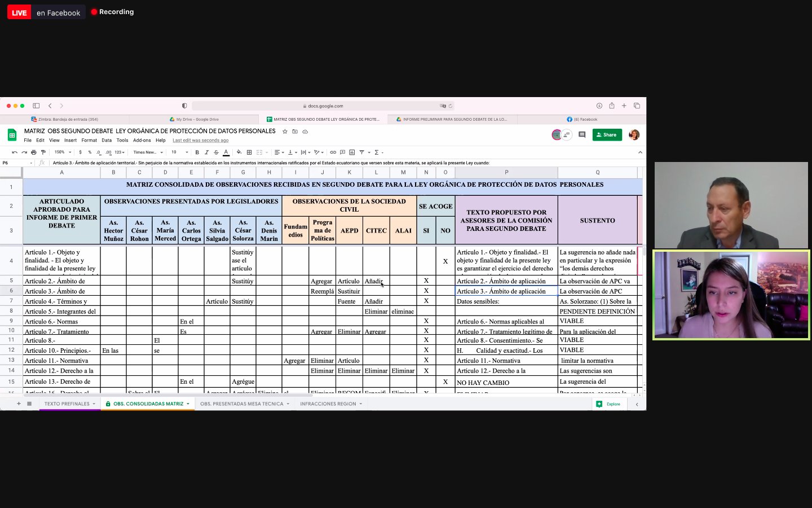Open the Insert menu
Viewport: 812px width, 508px height.
pos(70,140)
